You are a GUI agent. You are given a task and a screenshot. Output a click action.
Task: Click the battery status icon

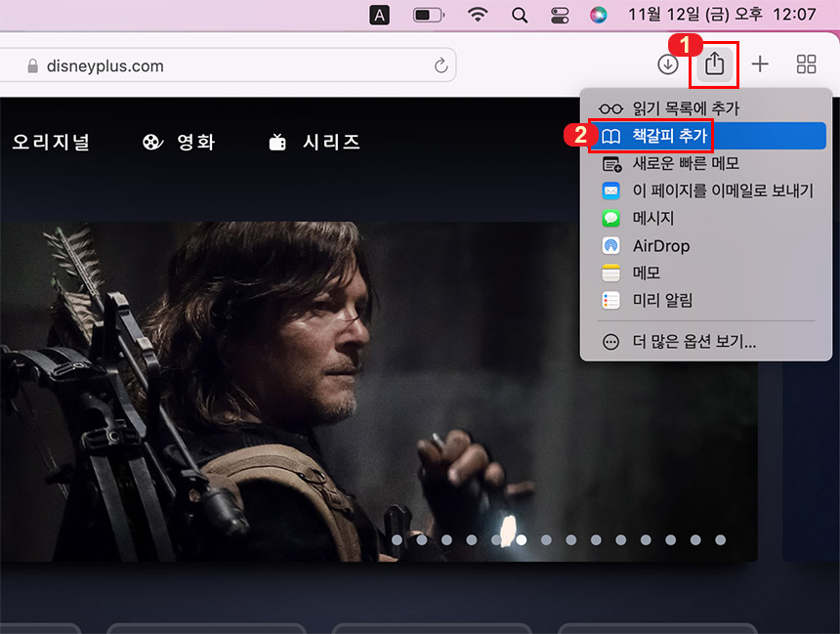[429, 15]
